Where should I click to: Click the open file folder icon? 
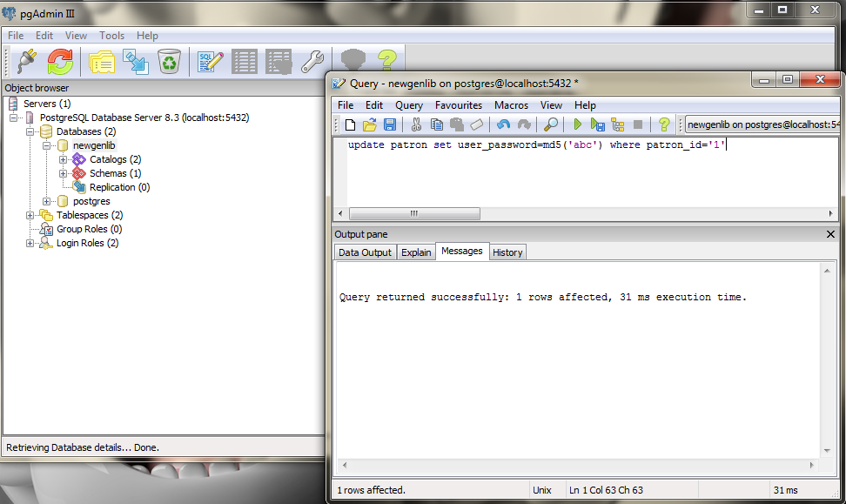370,125
